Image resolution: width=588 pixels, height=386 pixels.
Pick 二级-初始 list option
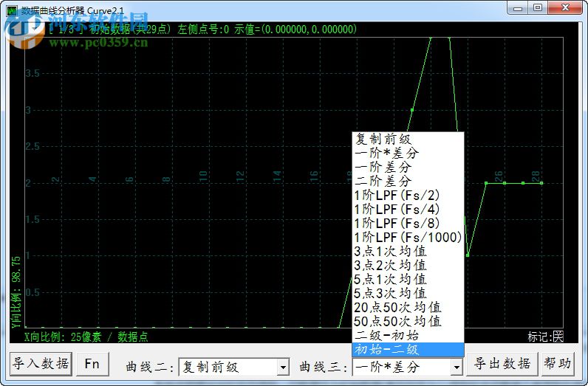[x=408, y=335]
